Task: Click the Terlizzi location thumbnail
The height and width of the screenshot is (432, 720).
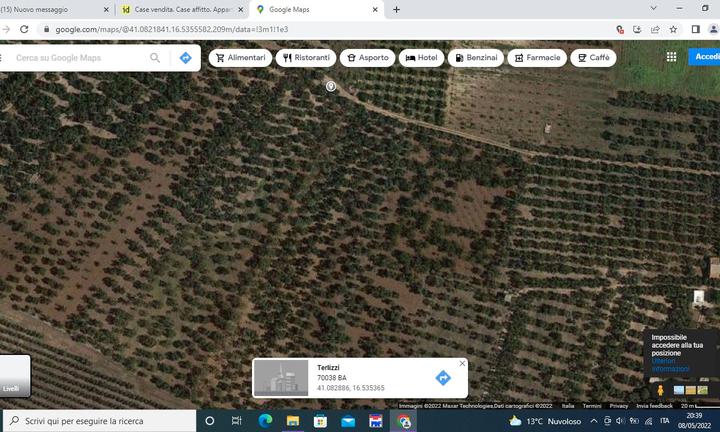Action: (281, 377)
